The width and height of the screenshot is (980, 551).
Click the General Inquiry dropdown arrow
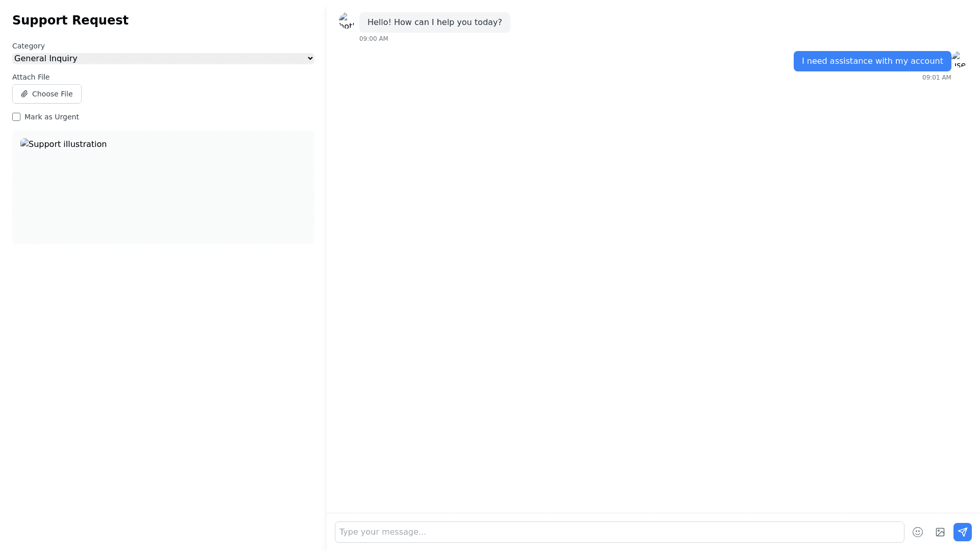[x=310, y=59]
